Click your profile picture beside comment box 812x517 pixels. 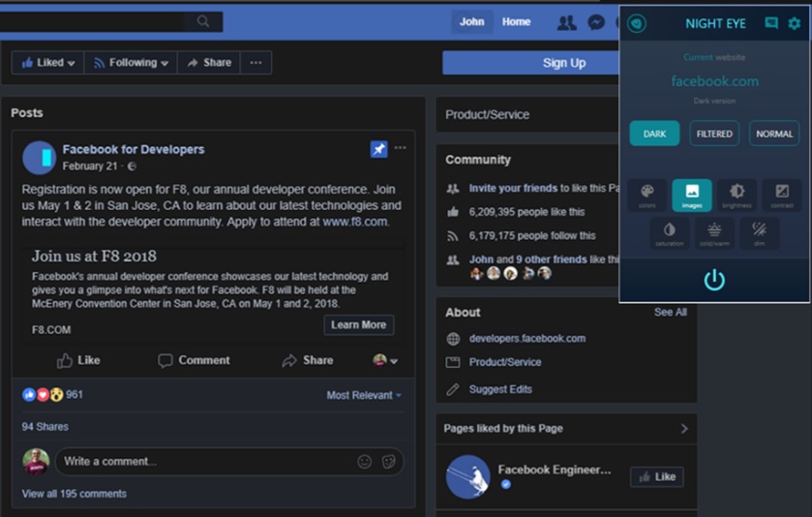click(x=36, y=462)
